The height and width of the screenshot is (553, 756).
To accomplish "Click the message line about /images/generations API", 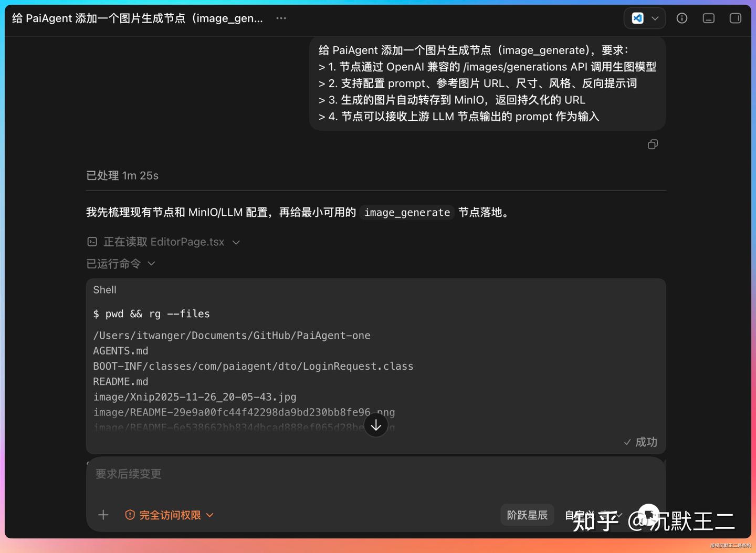I will [488, 67].
